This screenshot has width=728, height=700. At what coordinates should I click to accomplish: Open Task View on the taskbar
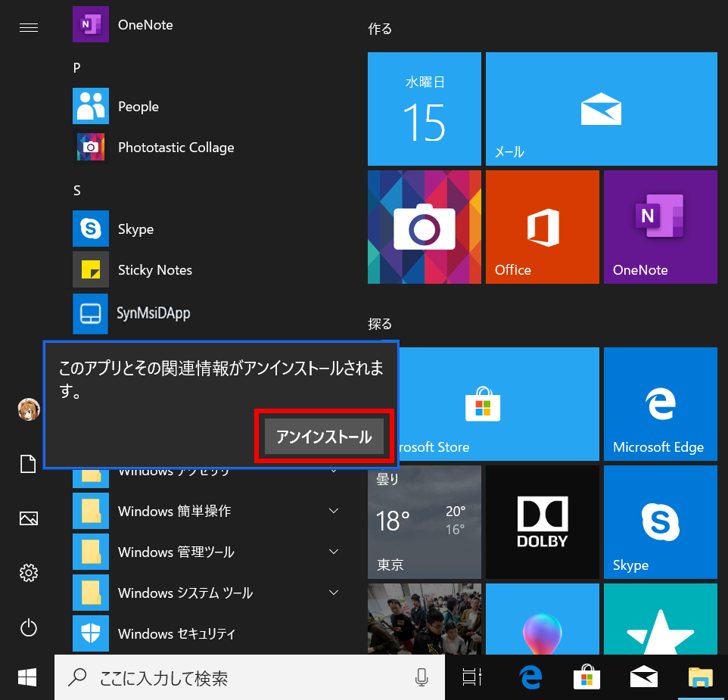point(471,677)
